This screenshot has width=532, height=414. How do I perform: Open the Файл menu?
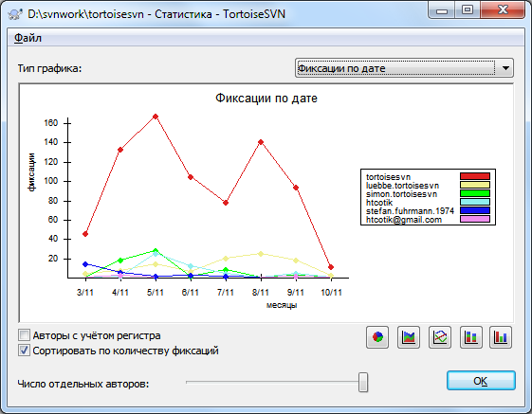[28, 38]
